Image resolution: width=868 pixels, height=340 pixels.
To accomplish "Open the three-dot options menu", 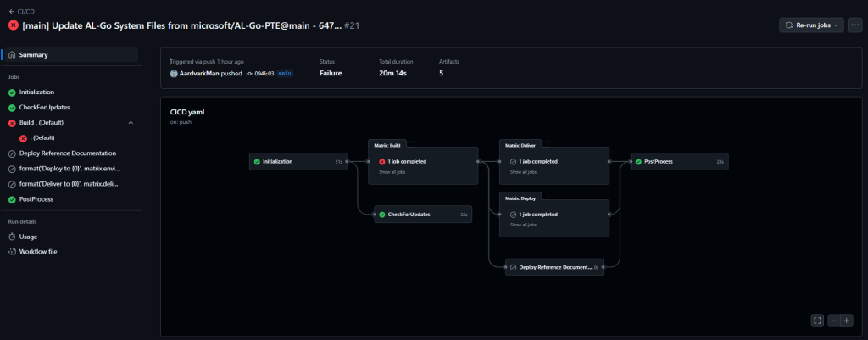I will pyautogui.click(x=855, y=25).
